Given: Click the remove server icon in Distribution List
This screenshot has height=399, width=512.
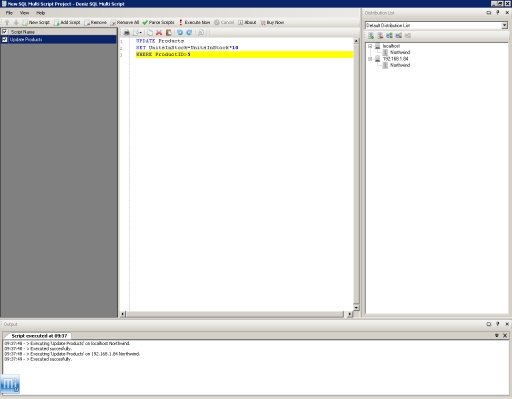Looking at the screenshot, I should (x=380, y=36).
